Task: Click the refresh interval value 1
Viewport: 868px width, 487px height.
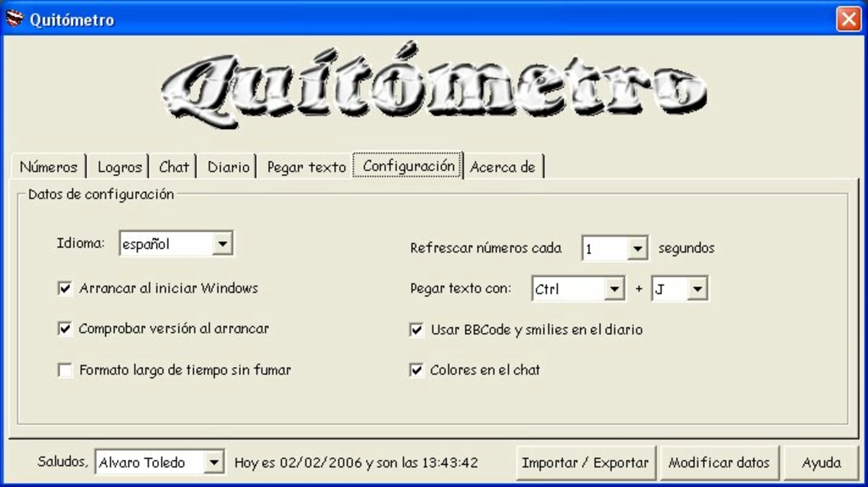Action: [605, 248]
